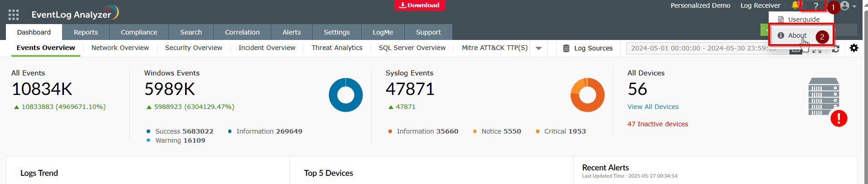Open the Log Receiver link
This screenshot has width=868, height=184.
760,5
